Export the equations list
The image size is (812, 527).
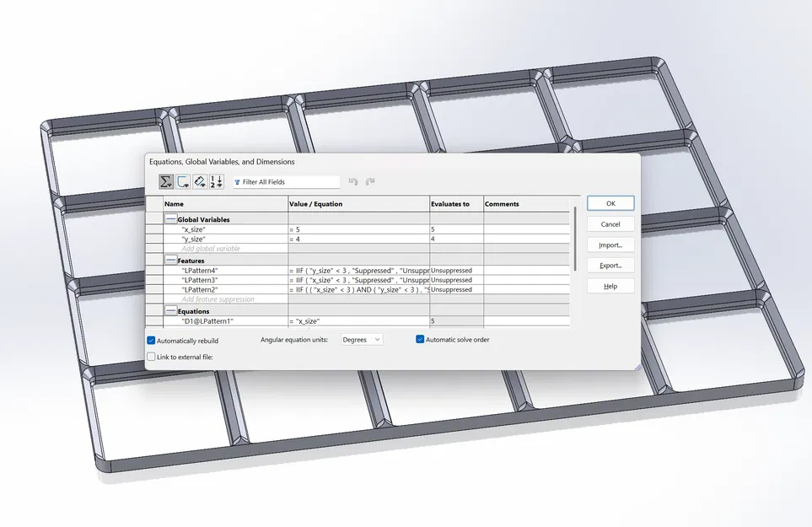(610, 265)
